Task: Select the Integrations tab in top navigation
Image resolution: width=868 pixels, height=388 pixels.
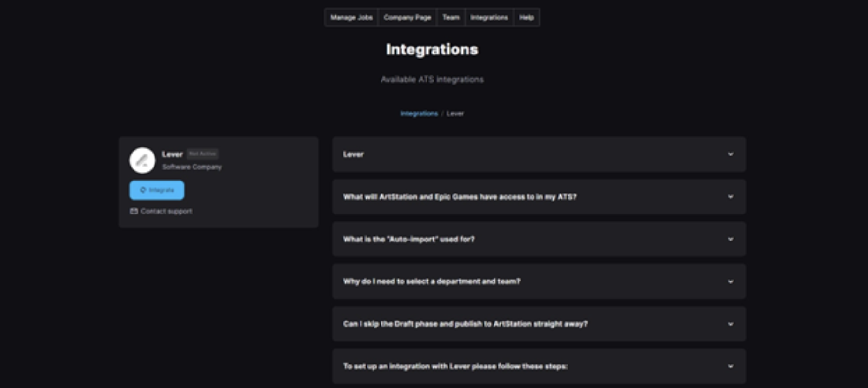Action: click(489, 18)
